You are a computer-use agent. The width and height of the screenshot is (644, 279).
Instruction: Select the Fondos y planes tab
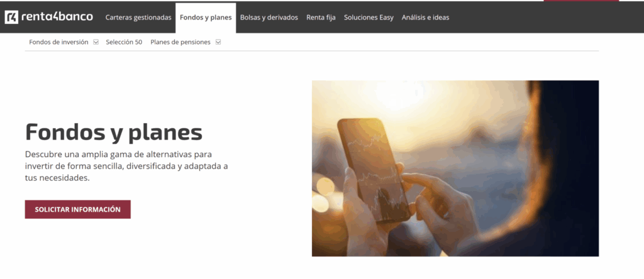(x=206, y=18)
